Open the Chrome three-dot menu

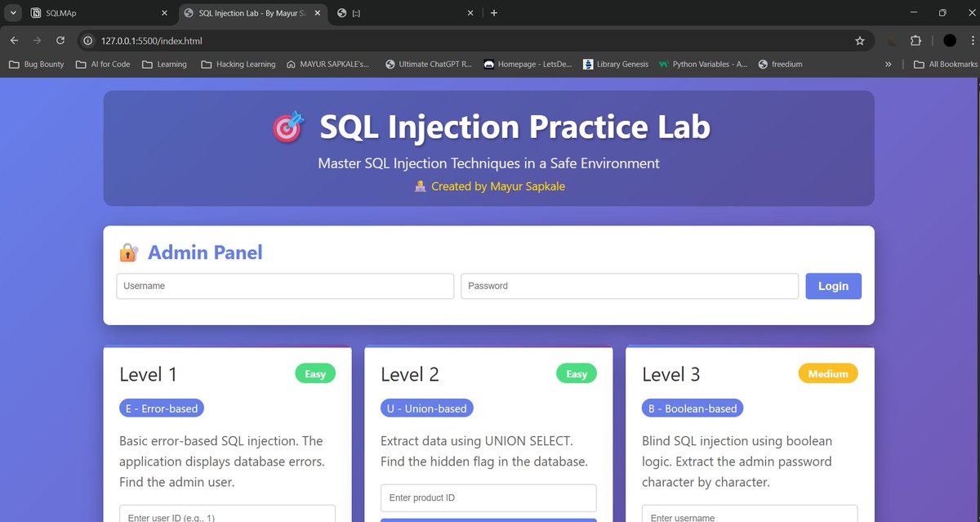[971, 40]
